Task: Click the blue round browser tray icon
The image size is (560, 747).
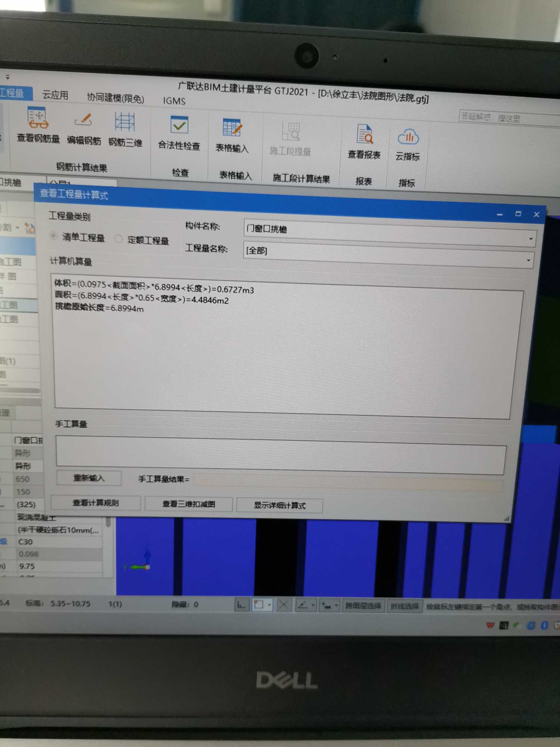Action: point(531,625)
